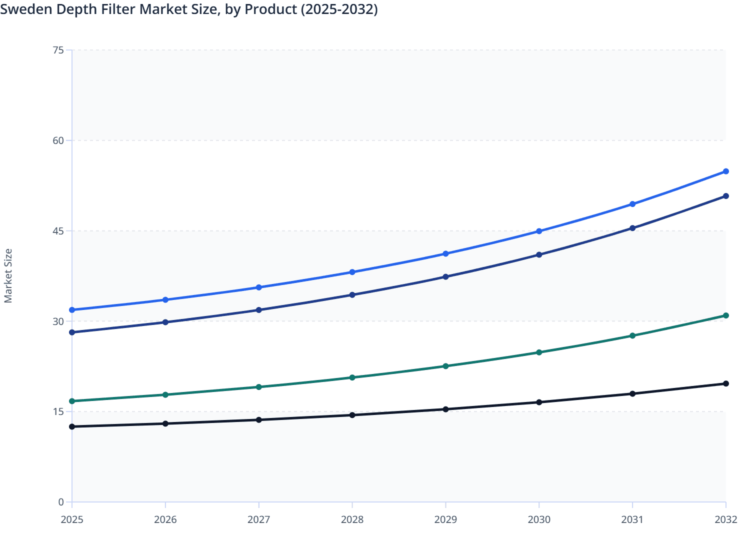Select the 2032 data point on light blue line
Viewport: 754px width, 560px height.
pyautogui.click(x=726, y=171)
